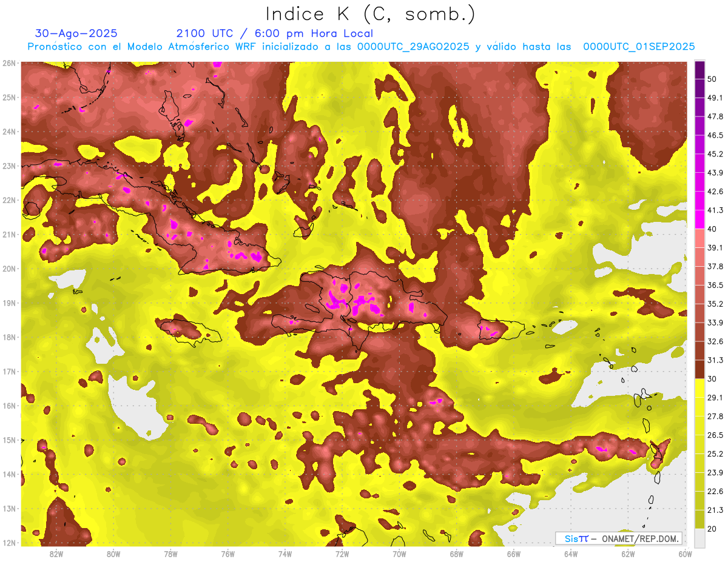Click the longitude label '76W'
Screen dimensions: 728x562
[228, 554]
